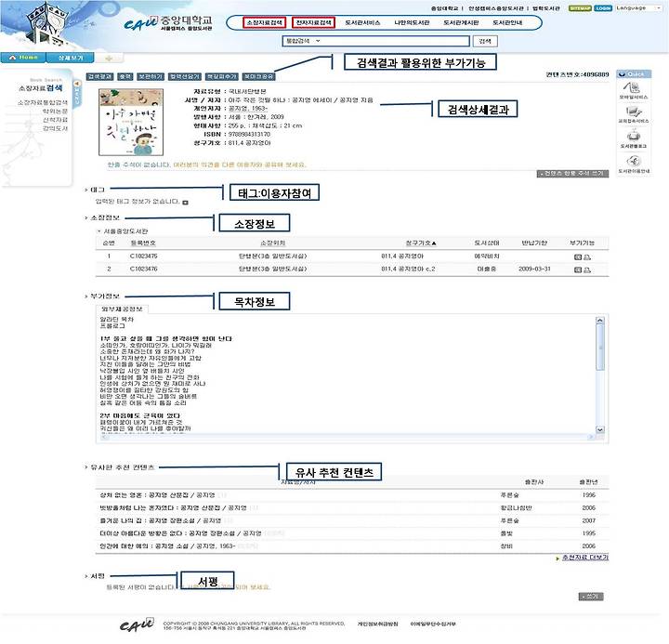Open the recommended book from publisher 황금나침반
This screenshot has width=669, height=644.
coord(173,508)
